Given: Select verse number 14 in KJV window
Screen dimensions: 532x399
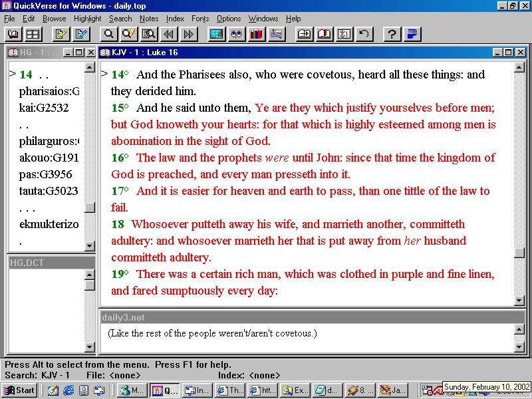Looking at the screenshot, I should [x=118, y=74].
